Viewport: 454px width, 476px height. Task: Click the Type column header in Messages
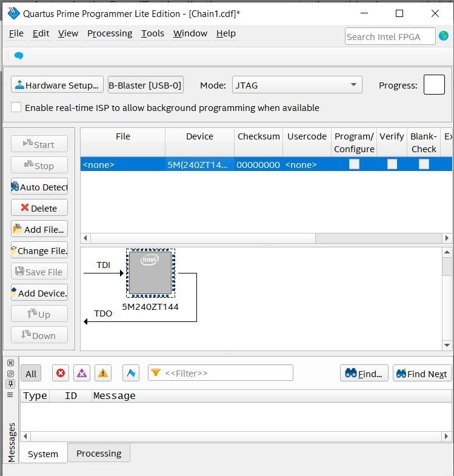[35, 396]
